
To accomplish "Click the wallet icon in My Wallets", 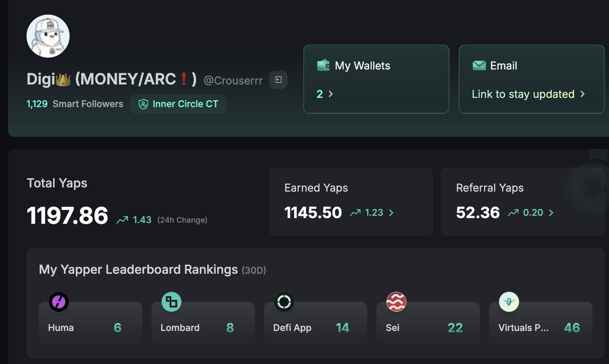I will click(x=323, y=65).
